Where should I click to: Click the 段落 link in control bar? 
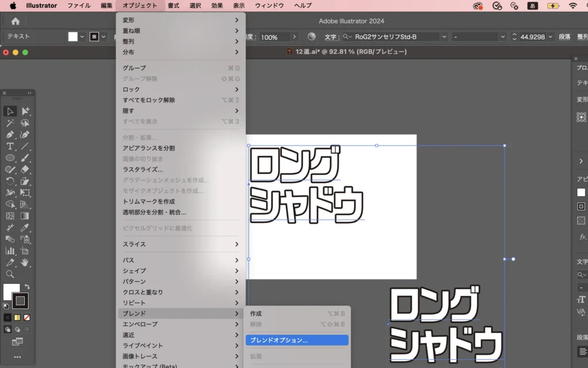[565, 37]
